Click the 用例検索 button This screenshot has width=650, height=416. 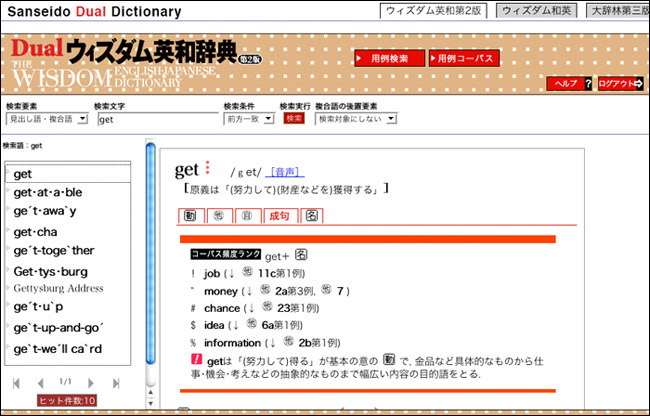[389, 58]
